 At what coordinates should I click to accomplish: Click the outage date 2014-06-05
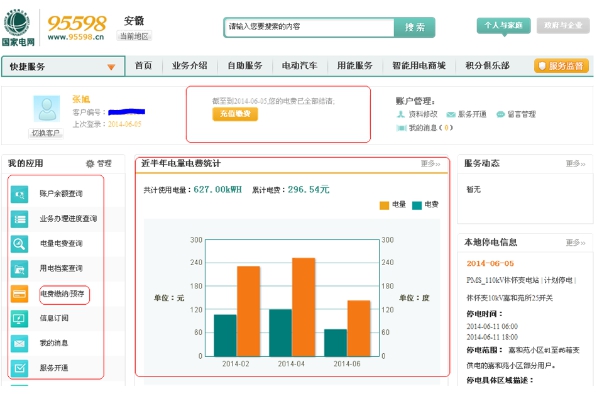[x=490, y=263]
